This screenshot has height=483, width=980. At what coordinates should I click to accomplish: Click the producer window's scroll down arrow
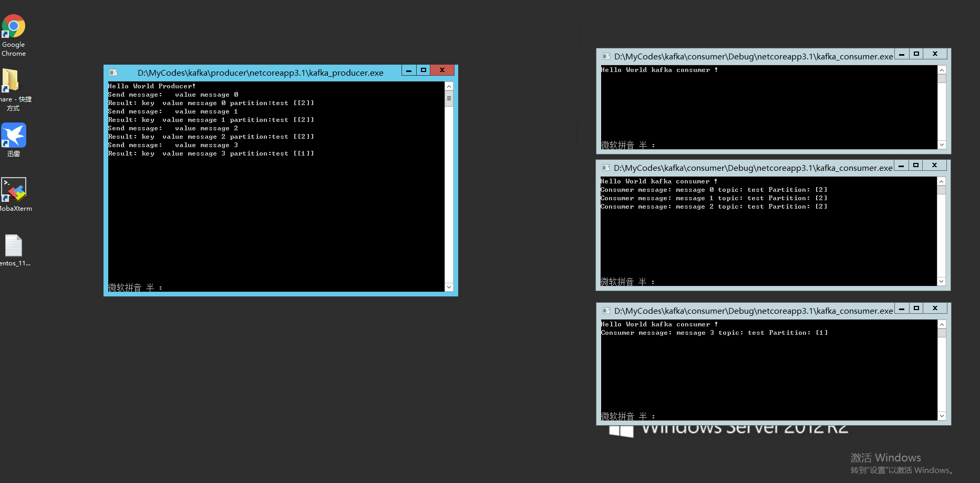(449, 287)
